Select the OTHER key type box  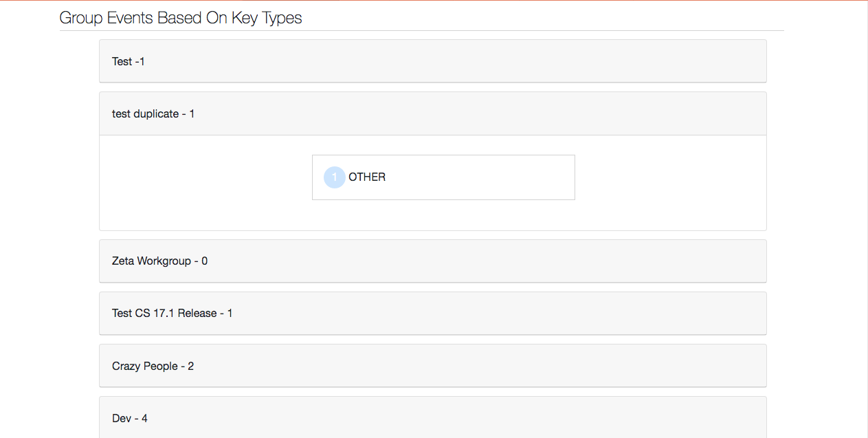click(x=443, y=177)
